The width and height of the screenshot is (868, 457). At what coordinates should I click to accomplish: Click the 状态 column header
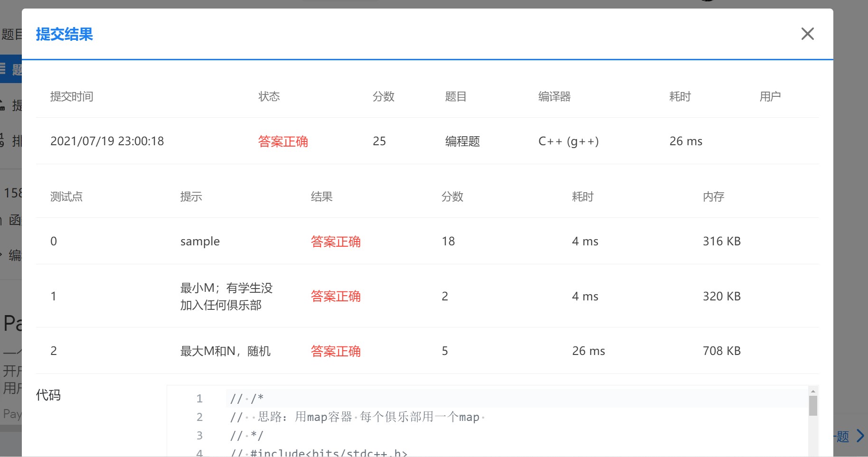point(269,96)
